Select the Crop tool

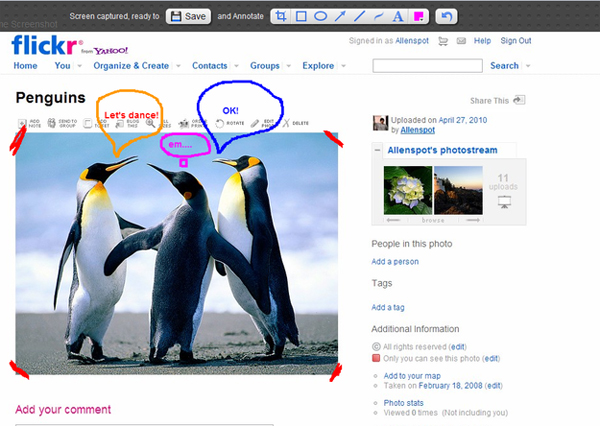[x=280, y=16]
